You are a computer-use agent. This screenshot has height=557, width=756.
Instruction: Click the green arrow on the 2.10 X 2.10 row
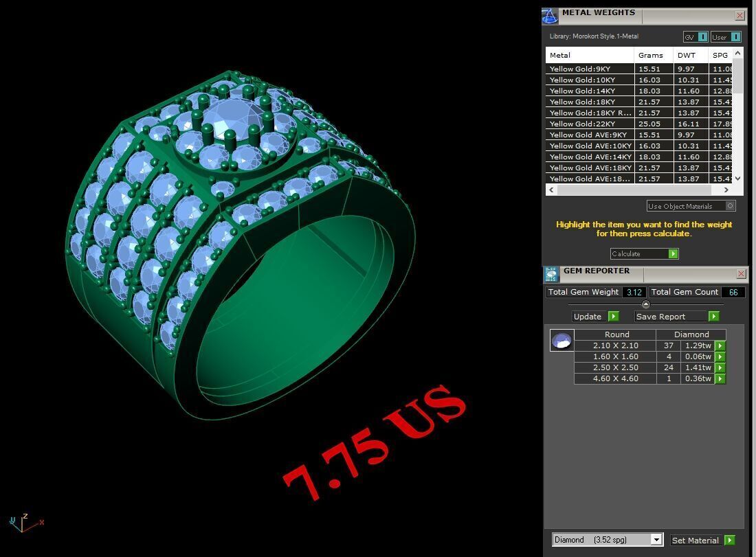[x=720, y=345]
